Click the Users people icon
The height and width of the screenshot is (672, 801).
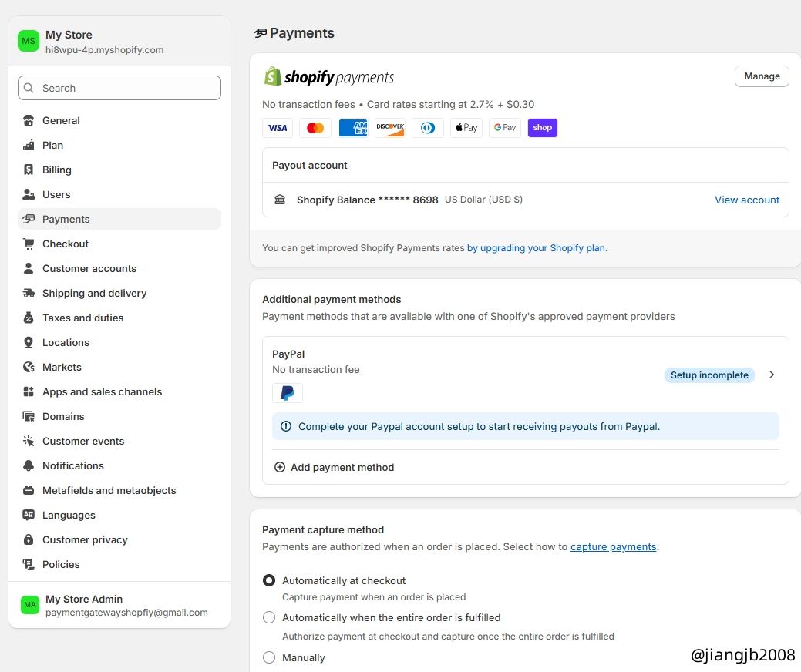29,194
